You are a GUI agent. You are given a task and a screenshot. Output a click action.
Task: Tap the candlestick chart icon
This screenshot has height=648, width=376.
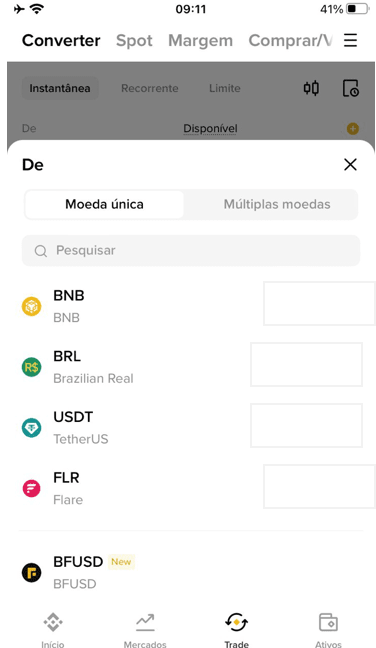(311, 88)
